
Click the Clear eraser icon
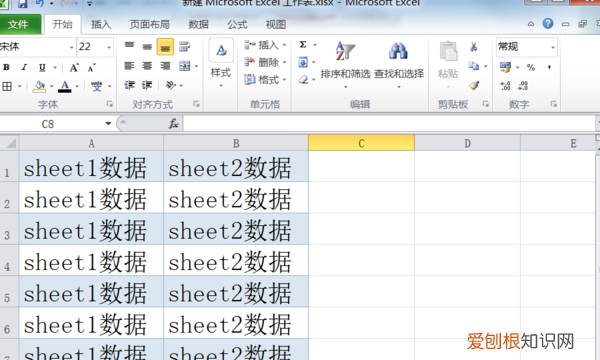[303, 80]
